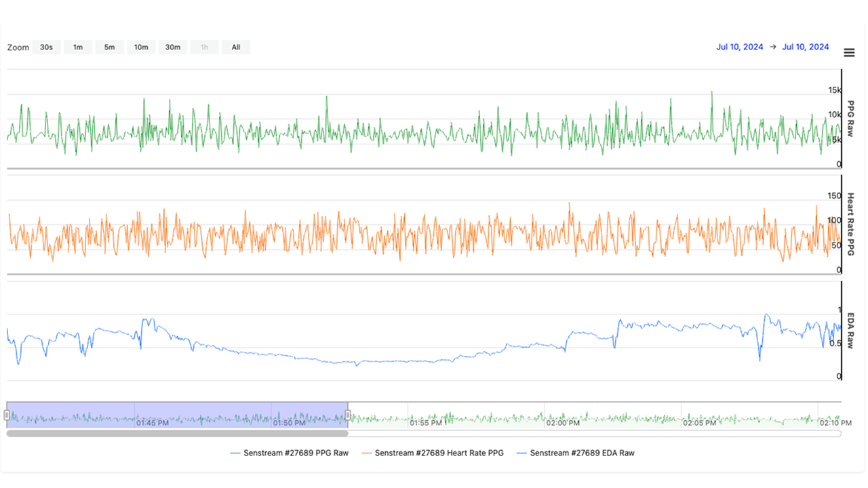Click the start date Jul 10, 2024 field
Screen dimensions: 868x488
tap(739, 47)
